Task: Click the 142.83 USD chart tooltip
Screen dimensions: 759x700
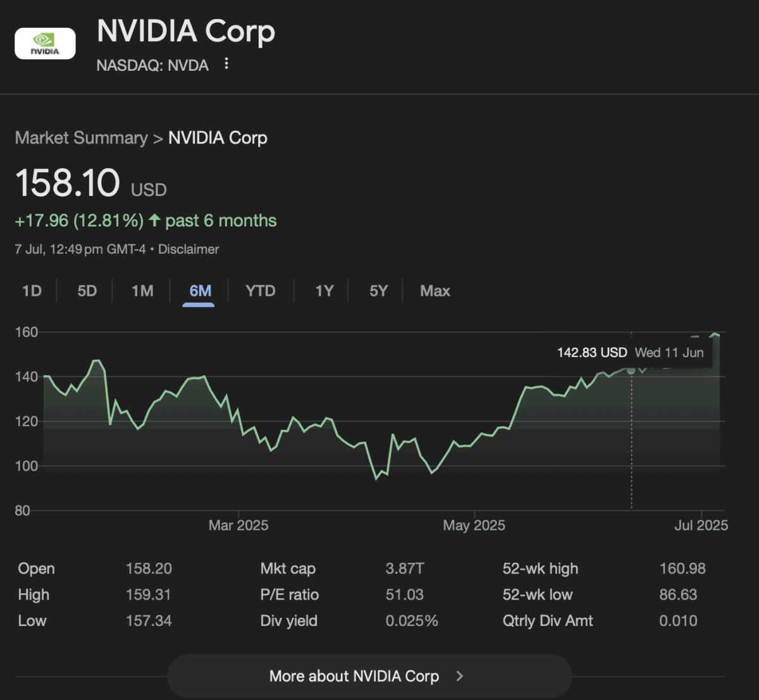Action: point(630,353)
